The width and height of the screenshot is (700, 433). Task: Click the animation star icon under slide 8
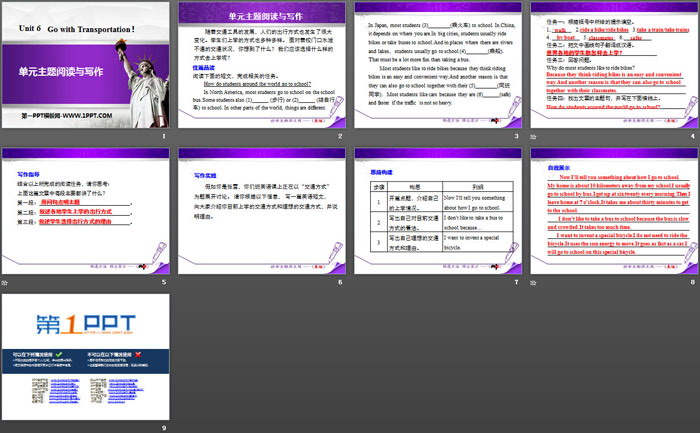(533, 282)
